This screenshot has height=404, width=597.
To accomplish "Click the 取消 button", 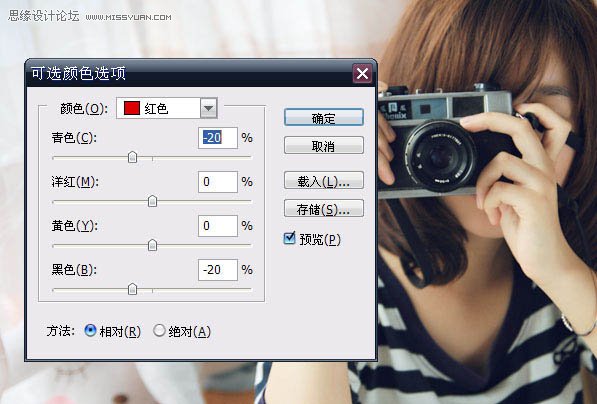I will (x=324, y=145).
